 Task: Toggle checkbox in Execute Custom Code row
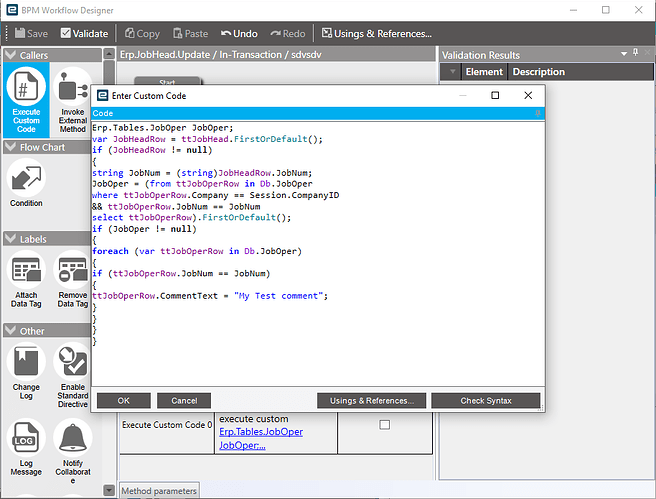click(x=384, y=425)
